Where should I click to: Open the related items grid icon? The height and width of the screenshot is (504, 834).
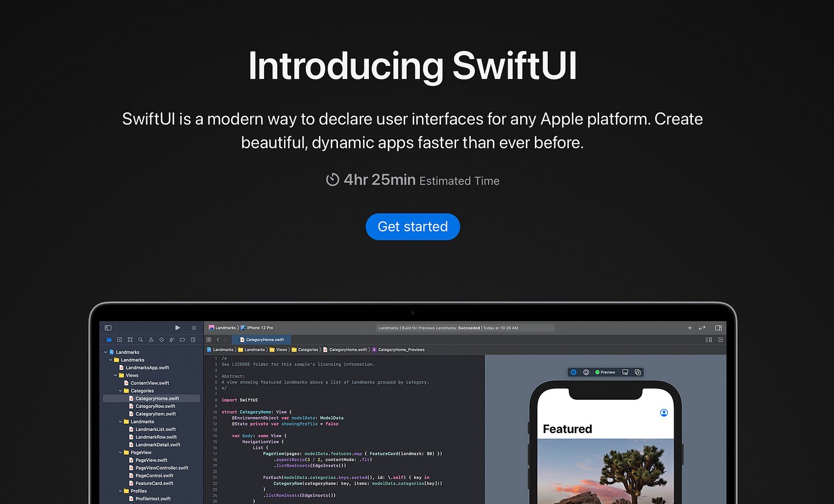click(x=209, y=340)
